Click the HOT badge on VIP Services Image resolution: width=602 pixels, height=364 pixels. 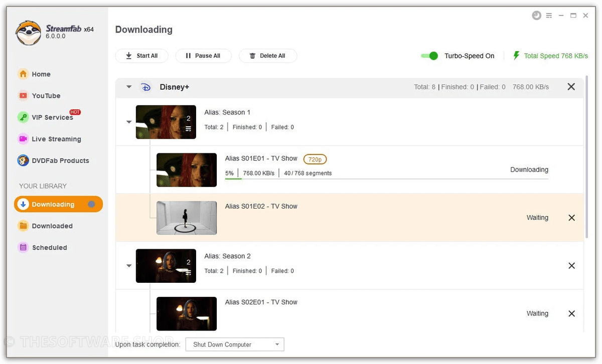pos(75,112)
